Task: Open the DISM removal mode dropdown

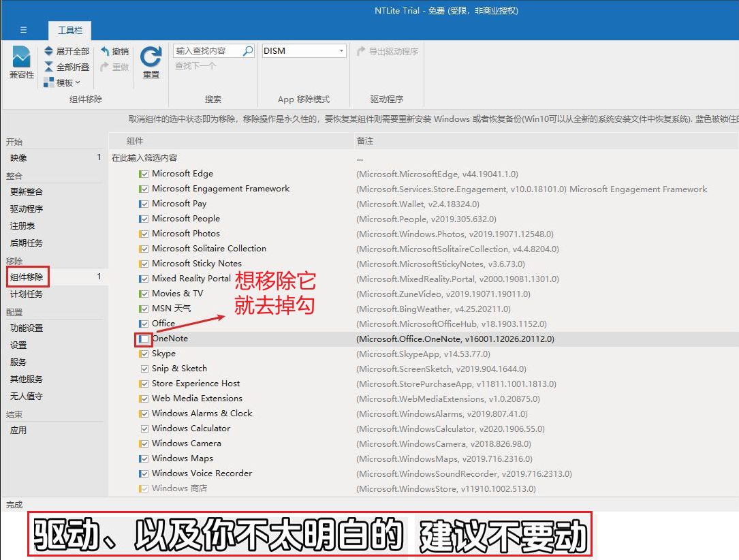Action: (x=341, y=51)
